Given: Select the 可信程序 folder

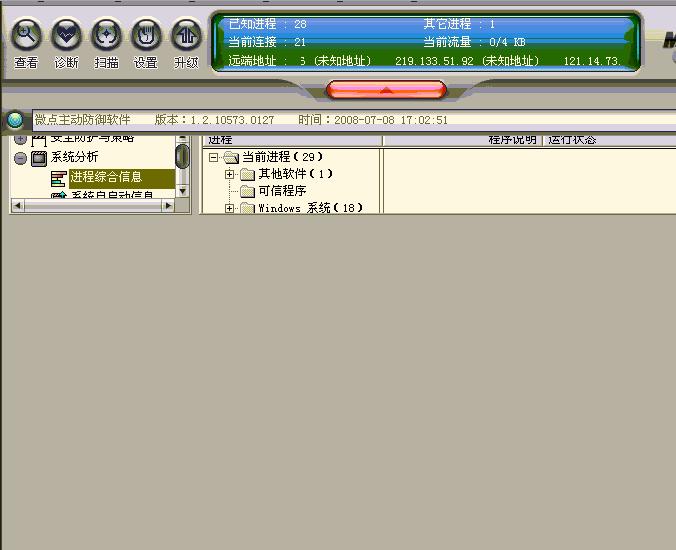Looking at the screenshot, I should (281, 191).
